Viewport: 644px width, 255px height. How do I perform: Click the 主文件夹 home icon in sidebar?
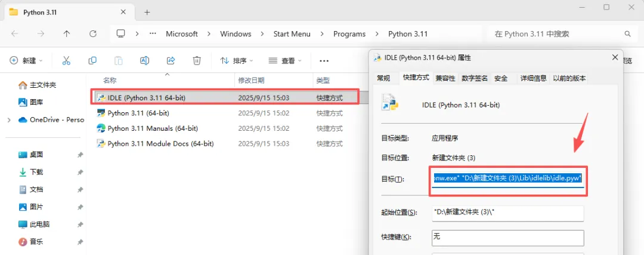coord(23,85)
